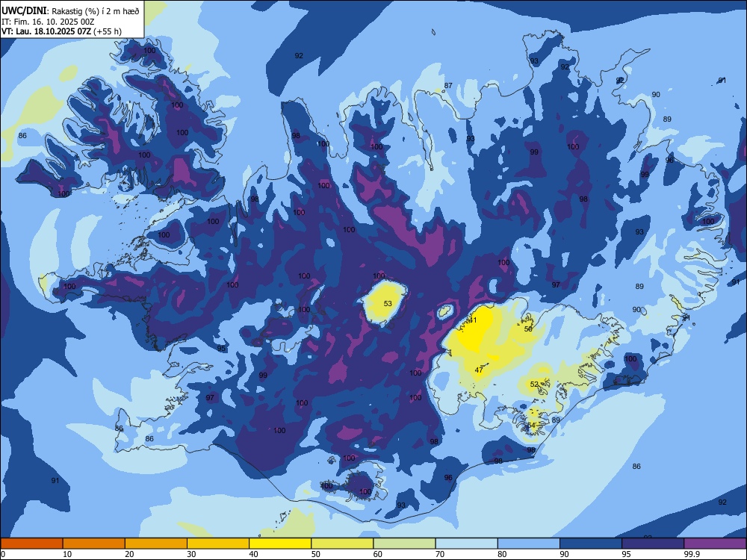The width and height of the screenshot is (747, 560).
Task: Click the '87' value on the north coast
Action: pos(448,86)
